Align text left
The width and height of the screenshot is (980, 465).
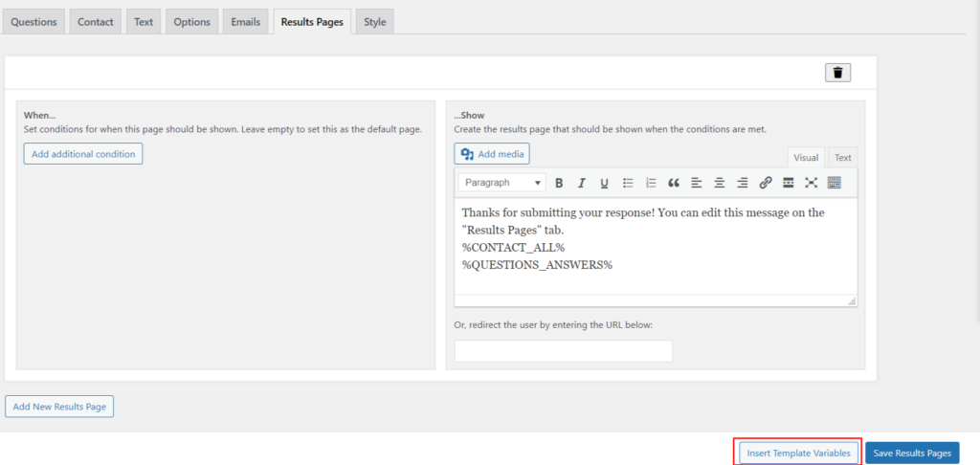coord(697,183)
